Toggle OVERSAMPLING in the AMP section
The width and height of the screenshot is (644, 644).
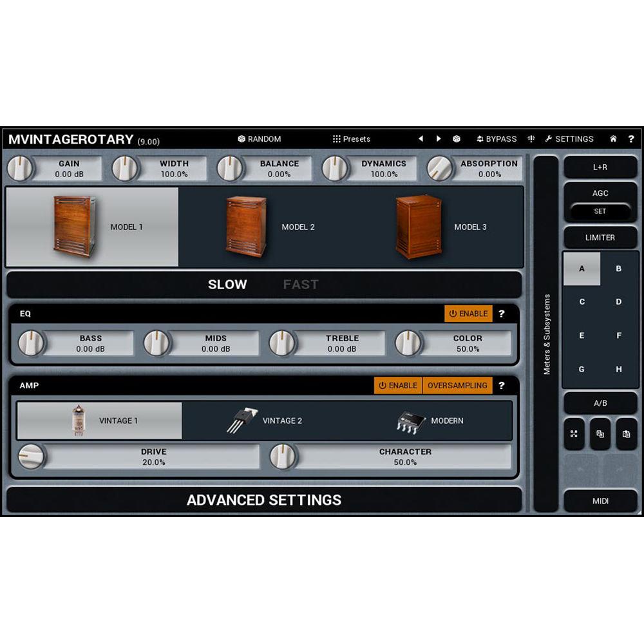(457, 385)
